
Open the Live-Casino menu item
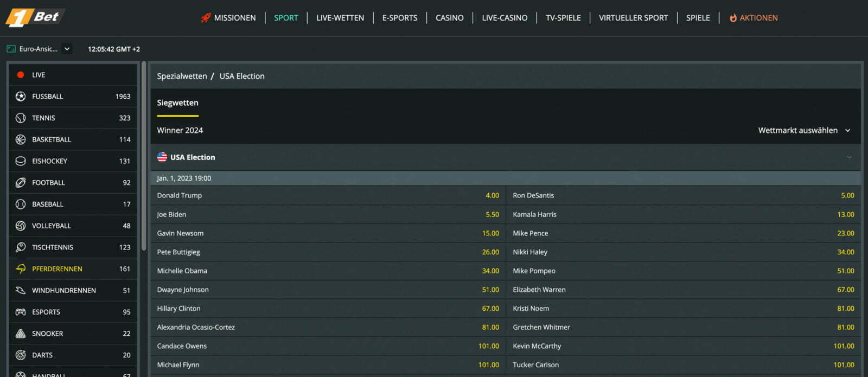coord(505,18)
